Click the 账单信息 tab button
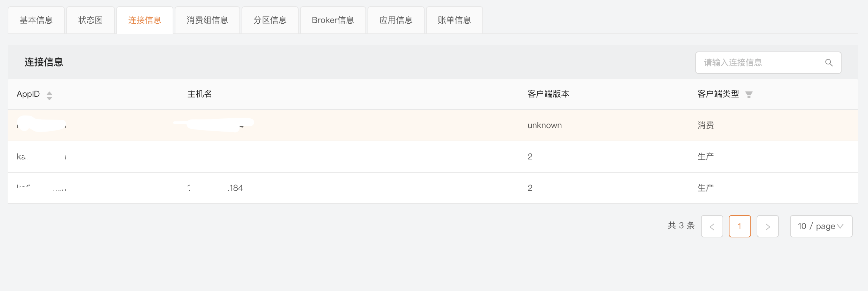This screenshot has height=291, width=868. 455,20
